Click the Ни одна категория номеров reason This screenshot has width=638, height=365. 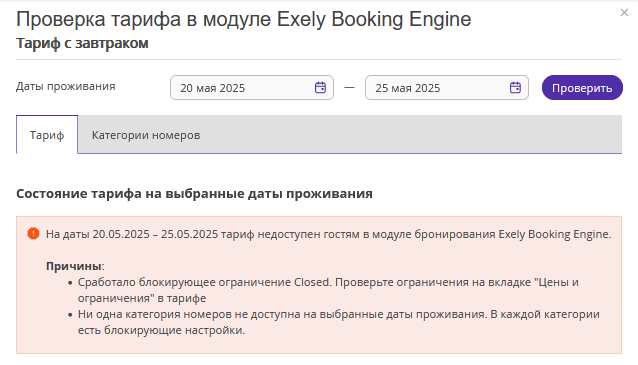click(x=339, y=322)
